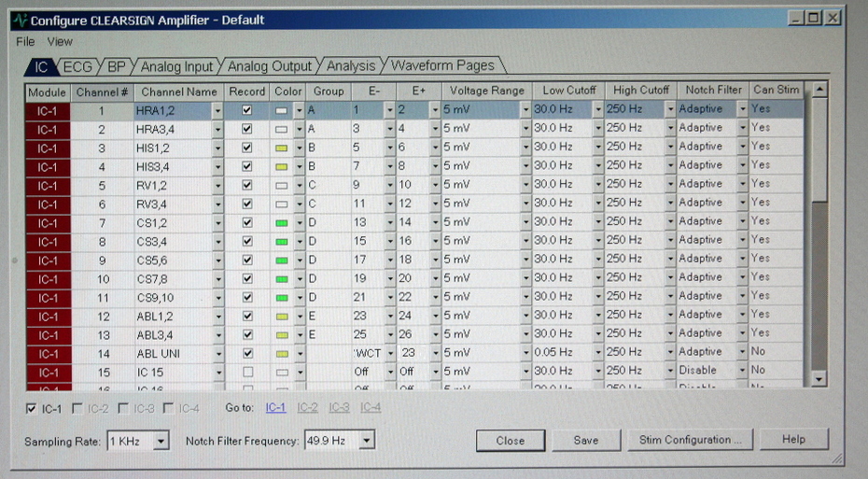
Task: Open Notch Filter dropdown for IC 15
Action: point(743,371)
